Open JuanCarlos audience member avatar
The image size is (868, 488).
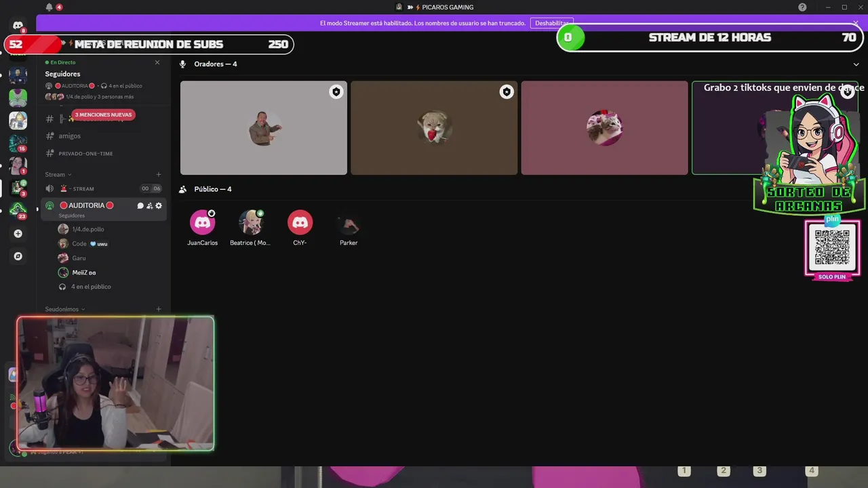pyautogui.click(x=202, y=222)
